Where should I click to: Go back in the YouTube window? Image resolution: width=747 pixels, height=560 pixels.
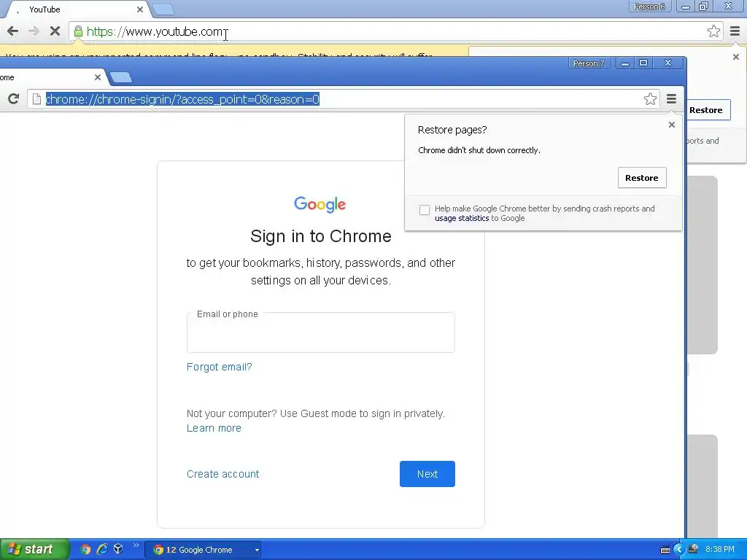(x=13, y=31)
